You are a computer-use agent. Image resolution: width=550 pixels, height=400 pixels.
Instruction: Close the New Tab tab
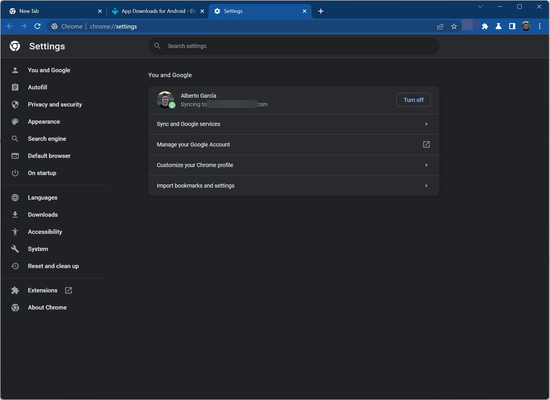pyautogui.click(x=100, y=11)
